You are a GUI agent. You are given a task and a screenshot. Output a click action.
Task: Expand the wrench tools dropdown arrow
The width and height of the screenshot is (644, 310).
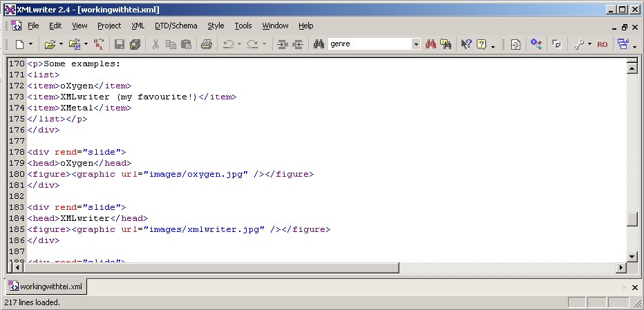pos(589,44)
